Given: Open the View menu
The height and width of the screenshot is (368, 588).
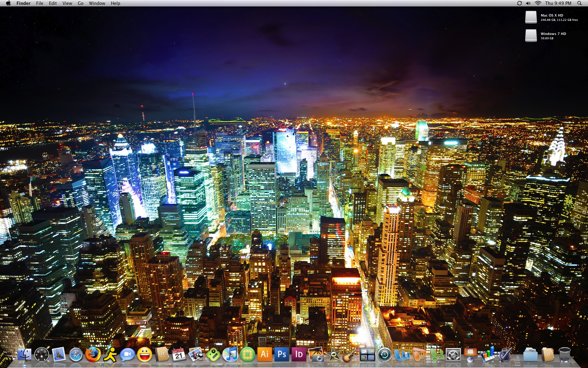Looking at the screenshot, I should pyautogui.click(x=67, y=3).
